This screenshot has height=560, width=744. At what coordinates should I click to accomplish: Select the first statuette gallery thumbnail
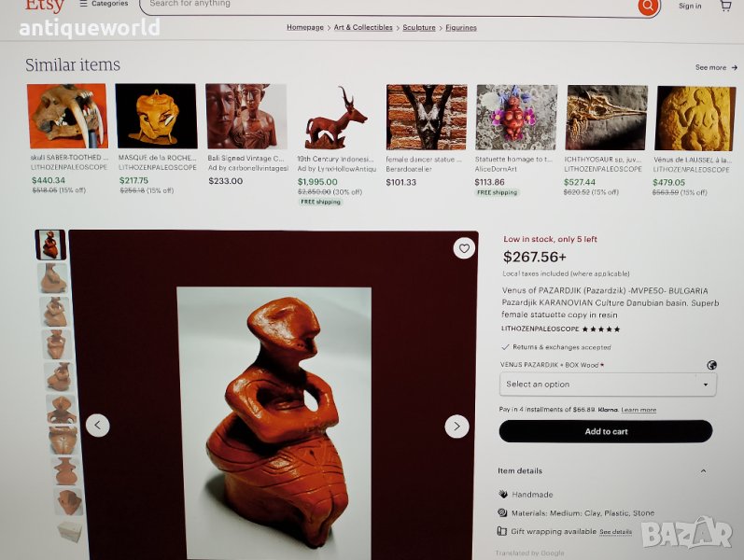point(50,245)
